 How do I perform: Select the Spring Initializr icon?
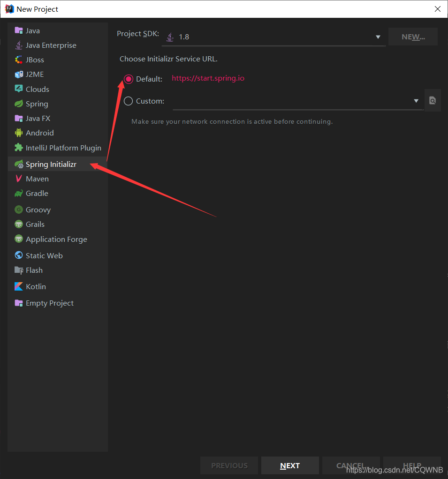click(19, 164)
